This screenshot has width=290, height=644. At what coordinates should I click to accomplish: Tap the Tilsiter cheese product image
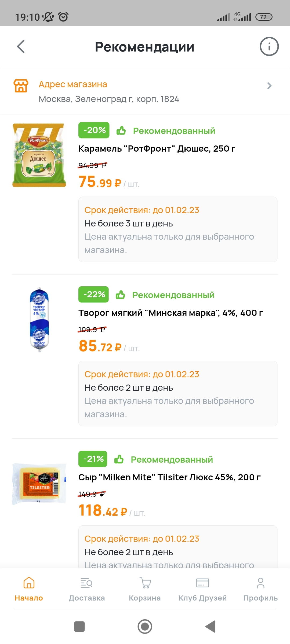(x=39, y=484)
